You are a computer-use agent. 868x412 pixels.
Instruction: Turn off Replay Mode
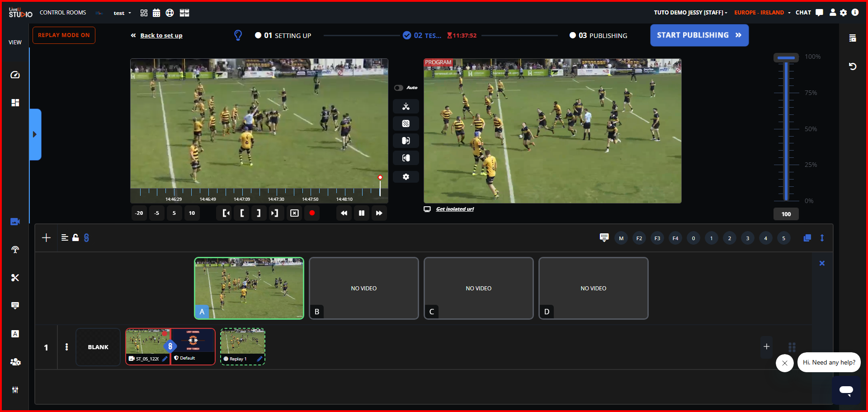pos(64,35)
